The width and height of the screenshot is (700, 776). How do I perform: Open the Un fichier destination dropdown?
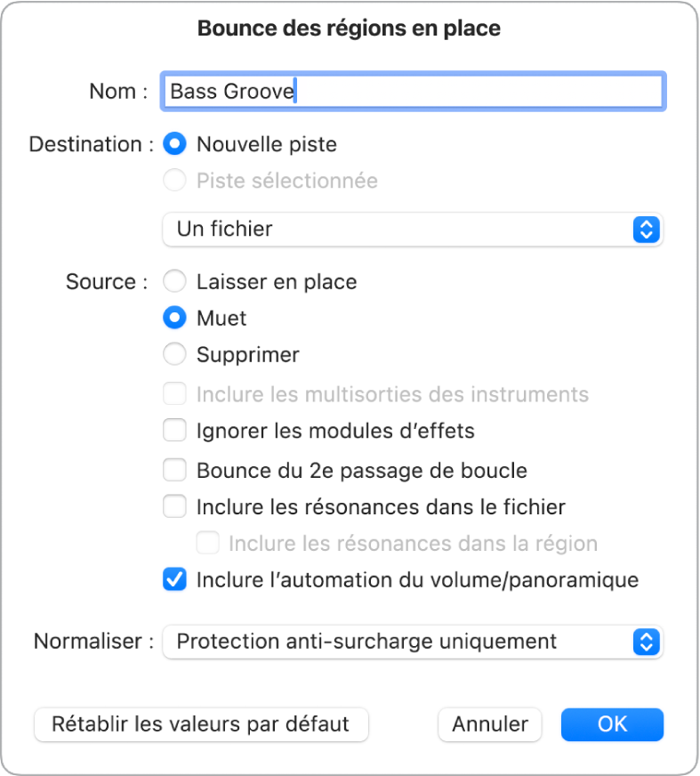click(411, 229)
